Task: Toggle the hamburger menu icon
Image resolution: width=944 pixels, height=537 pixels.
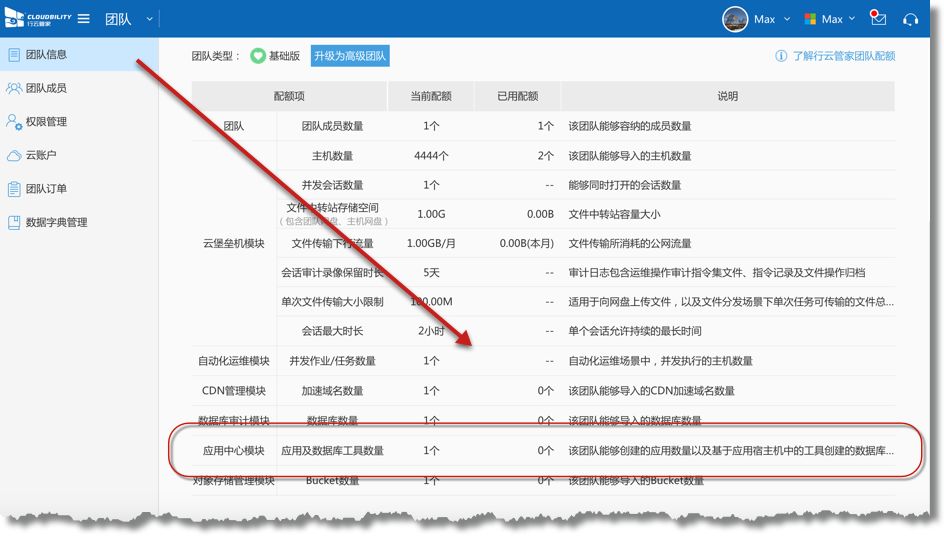Action: tap(84, 19)
